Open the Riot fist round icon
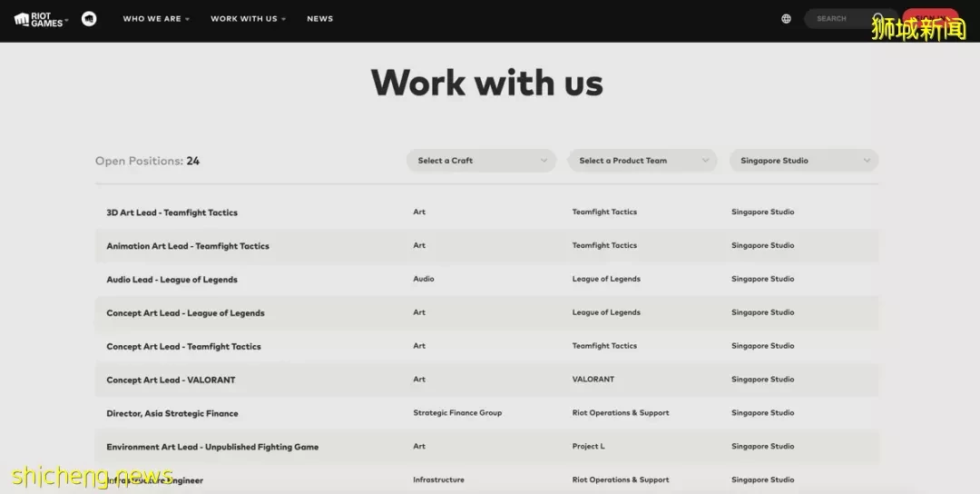This screenshot has height=494, width=980. pos(89,19)
